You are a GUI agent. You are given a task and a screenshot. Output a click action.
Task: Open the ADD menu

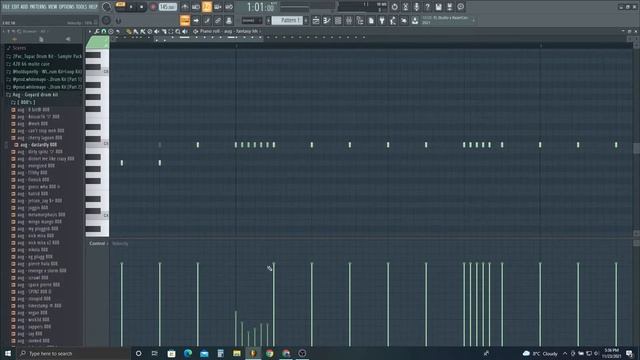tap(24, 7)
